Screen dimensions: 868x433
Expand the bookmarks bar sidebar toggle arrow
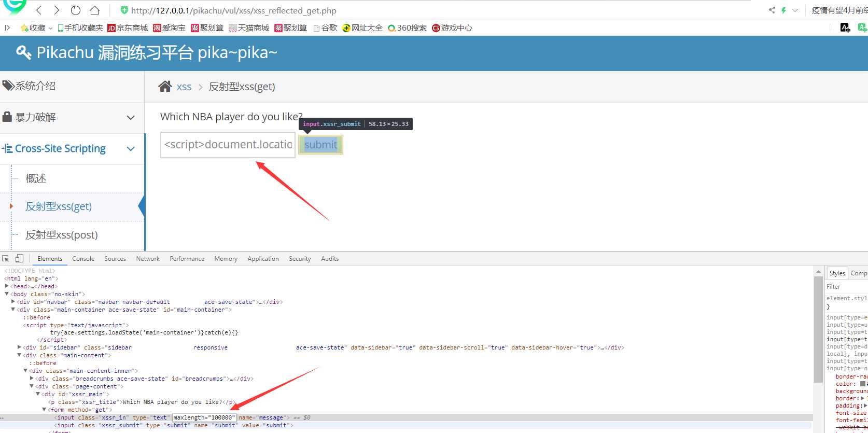click(x=7, y=27)
